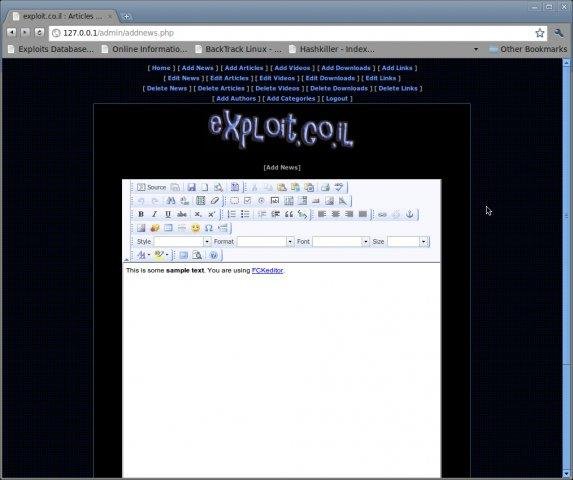Image resolution: width=573 pixels, height=480 pixels.
Task: Toggle Source view in the editor
Action: click(152, 187)
